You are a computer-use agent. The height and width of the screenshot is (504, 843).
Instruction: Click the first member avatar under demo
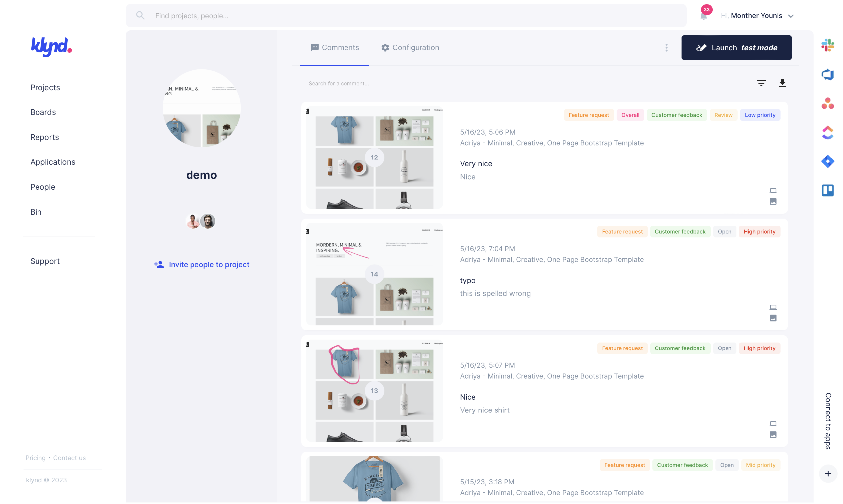click(193, 221)
